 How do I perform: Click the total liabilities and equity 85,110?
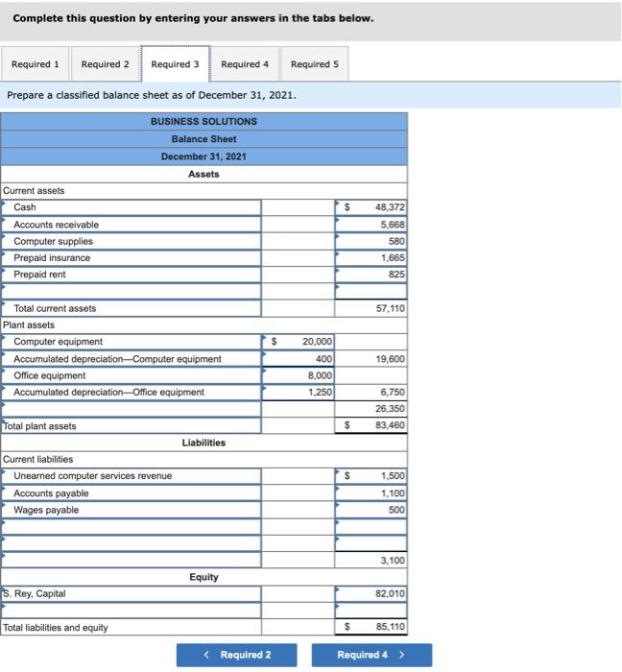click(371, 627)
